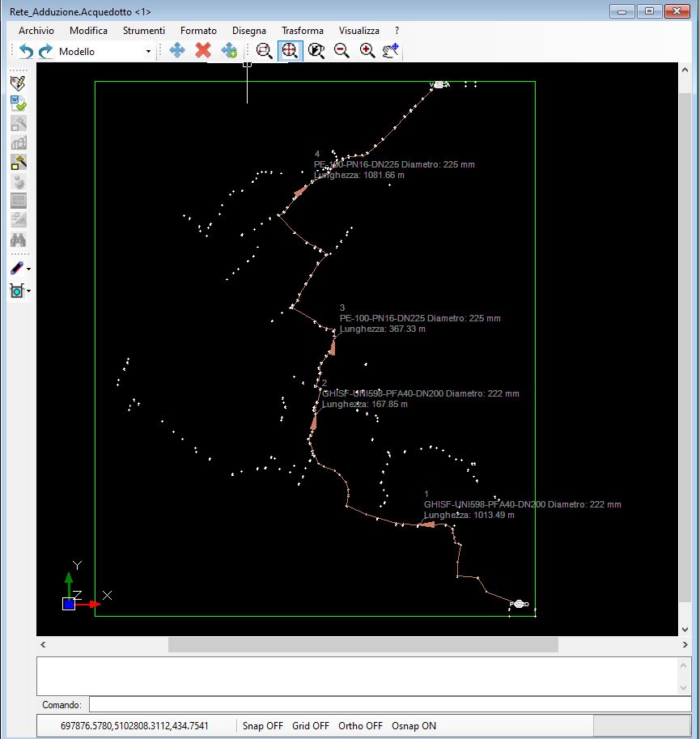
Task: Click the POZZO node at pipeline end
Action: click(519, 604)
